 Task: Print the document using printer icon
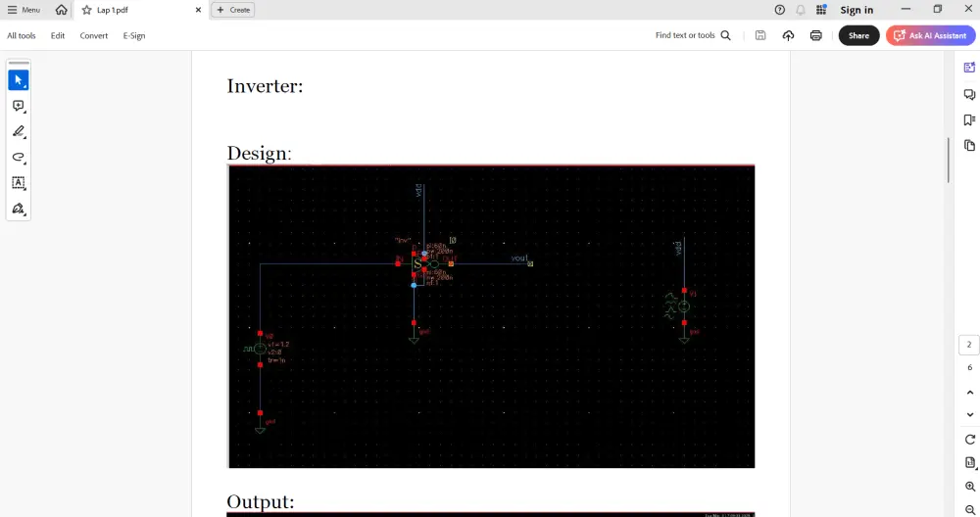tap(815, 35)
